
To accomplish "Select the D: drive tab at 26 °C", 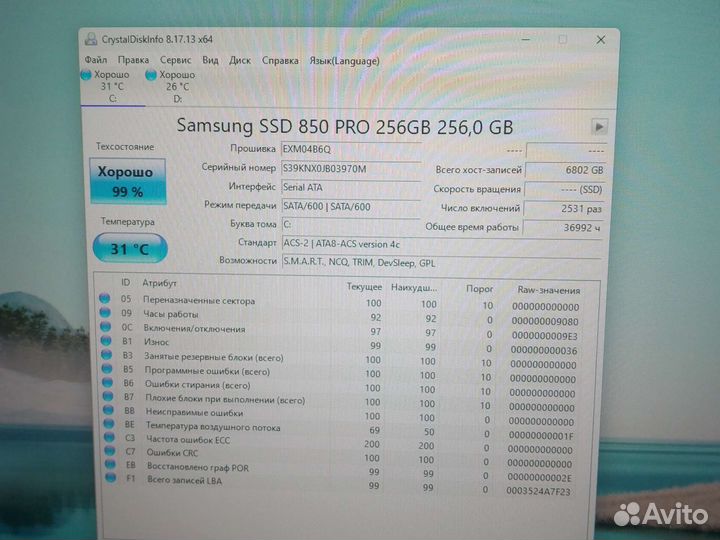I will pos(177,87).
